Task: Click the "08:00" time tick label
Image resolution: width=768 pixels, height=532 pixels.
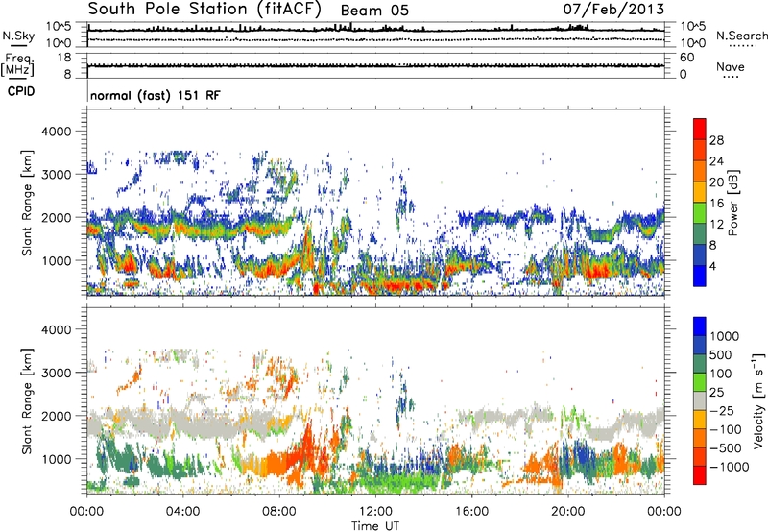Action: pos(279,512)
